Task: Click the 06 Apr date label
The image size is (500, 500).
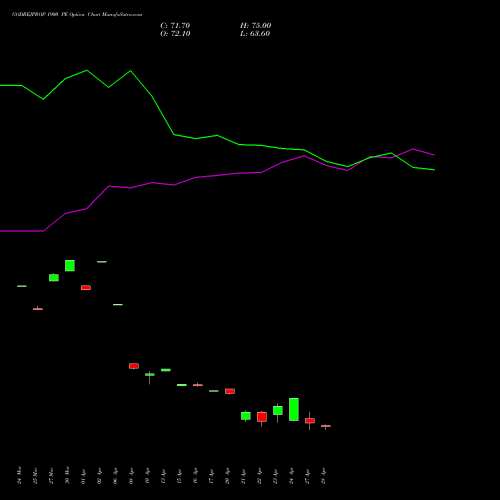Action: coord(115,476)
